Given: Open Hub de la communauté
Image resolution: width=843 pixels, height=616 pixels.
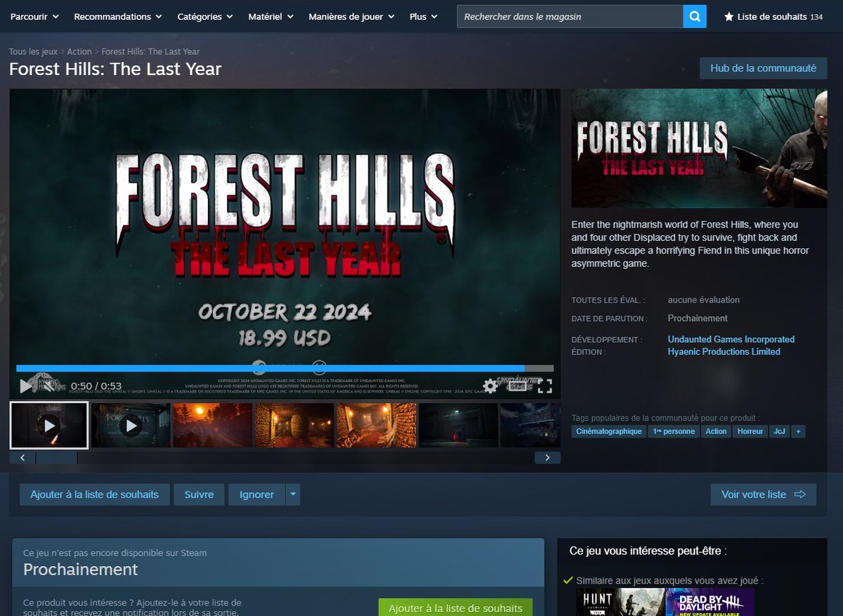Looking at the screenshot, I should [763, 68].
